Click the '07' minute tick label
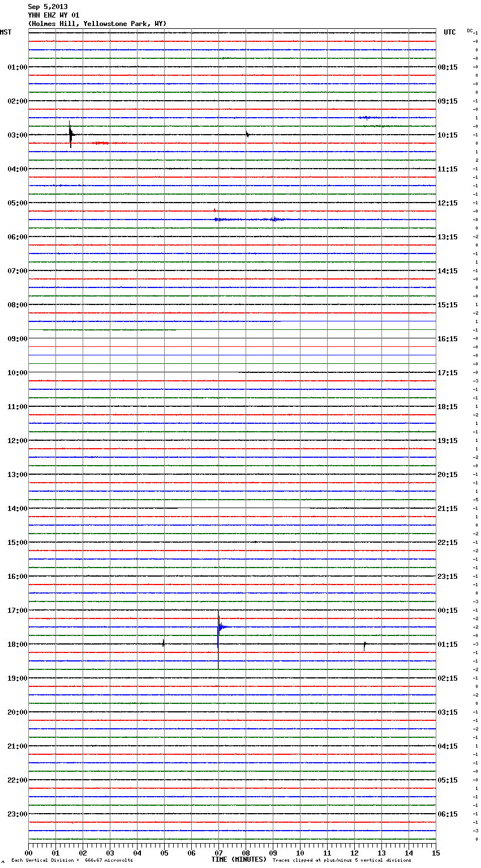The width and height of the screenshot is (481, 868). click(x=218, y=853)
